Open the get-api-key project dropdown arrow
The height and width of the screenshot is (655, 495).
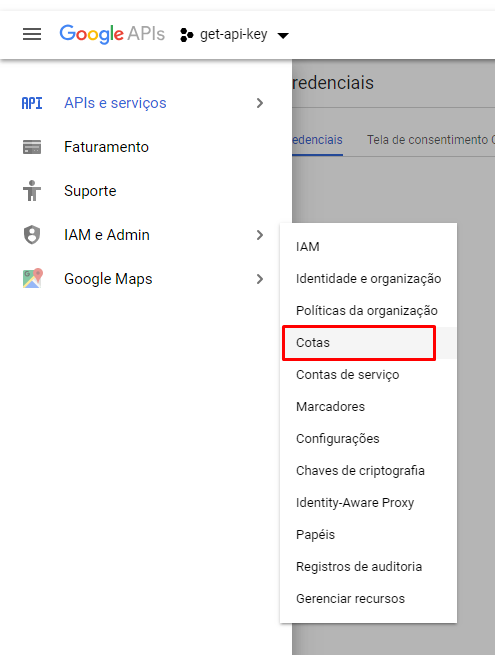pyautogui.click(x=283, y=36)
